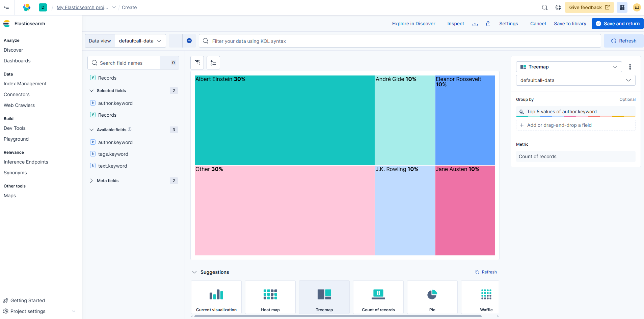Click the Albert Einstein treemap block
The image size is (644, 319).
(x=285, y=120)
